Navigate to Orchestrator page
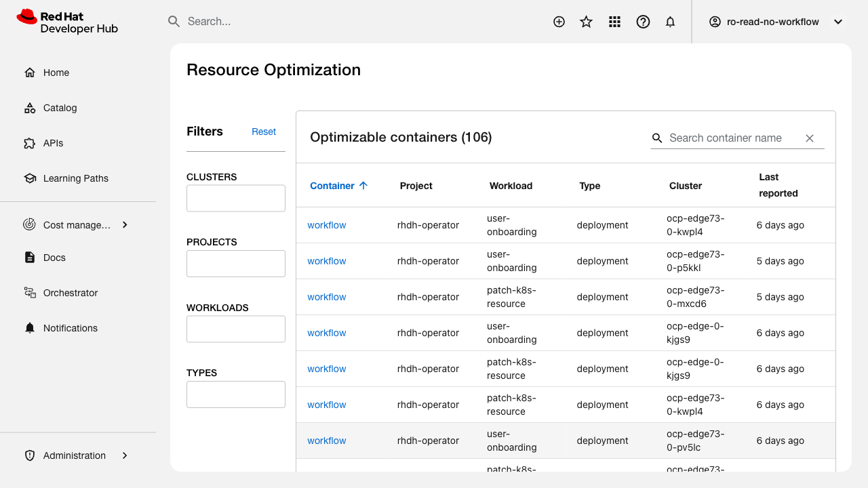This screenshot has height=488, width=868. [71, 293]
